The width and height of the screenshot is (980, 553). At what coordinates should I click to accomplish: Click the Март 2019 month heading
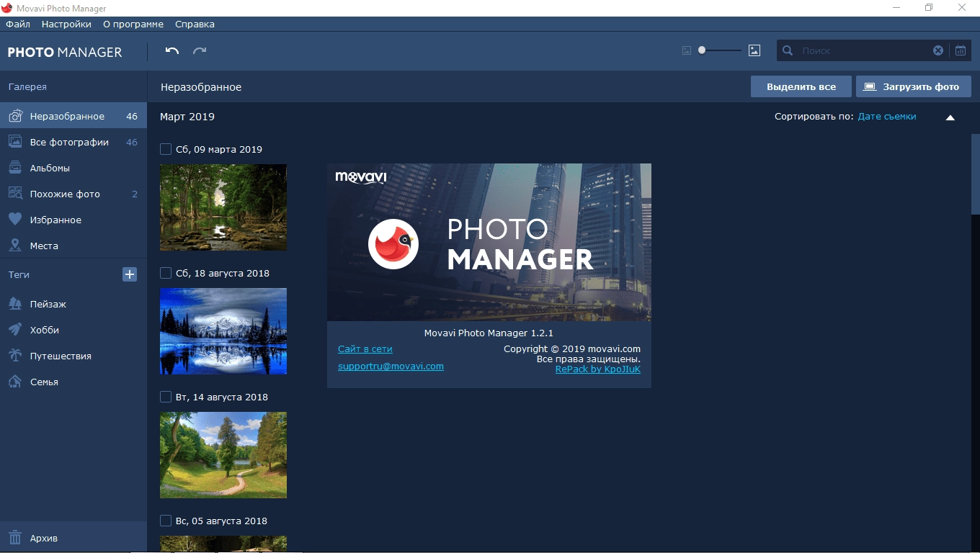187,117
